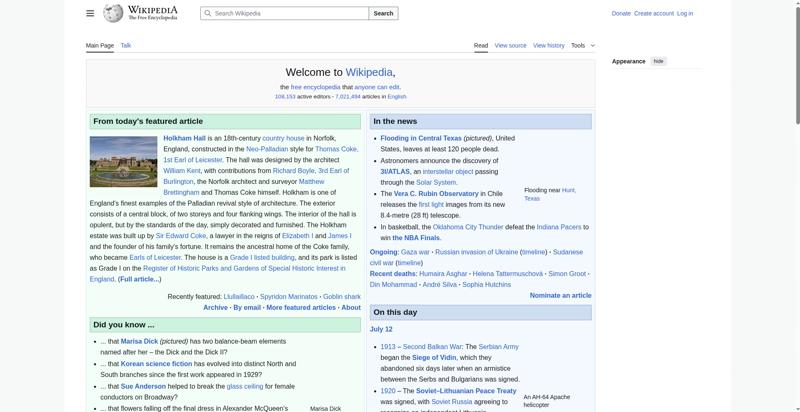800x412 pixels.
Task: Open Full article link
Action: click(139, 279)
